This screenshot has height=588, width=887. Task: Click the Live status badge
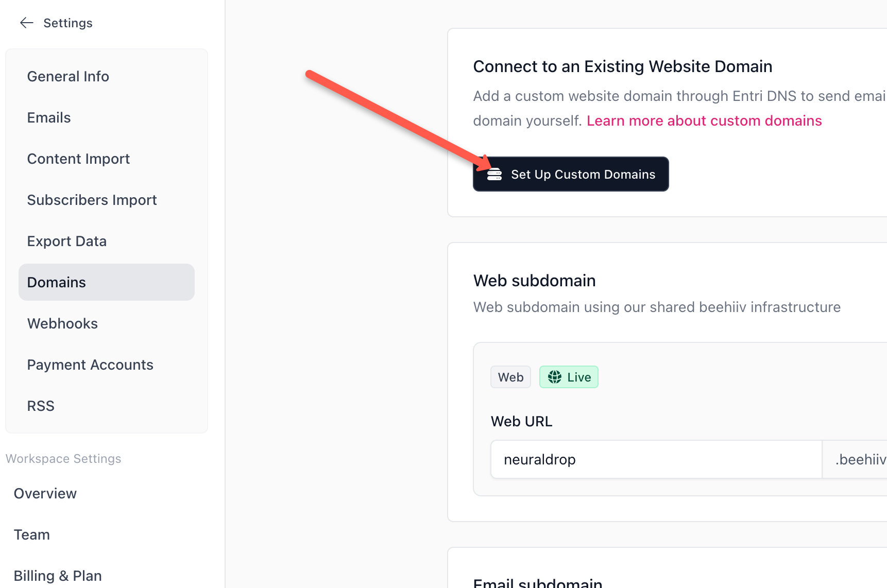[x=569, y=376]
